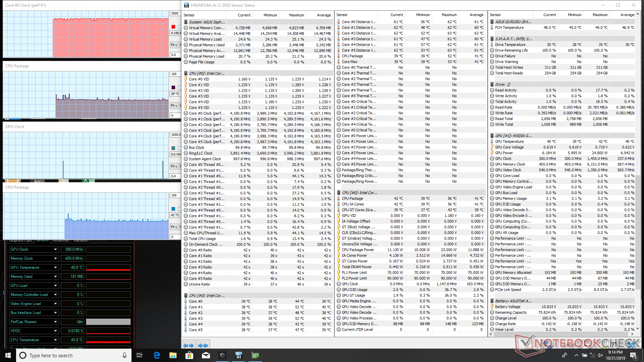Click the muted volume tray icon
644x362 pixels.
pyautogui.click(x=600, y=355)
